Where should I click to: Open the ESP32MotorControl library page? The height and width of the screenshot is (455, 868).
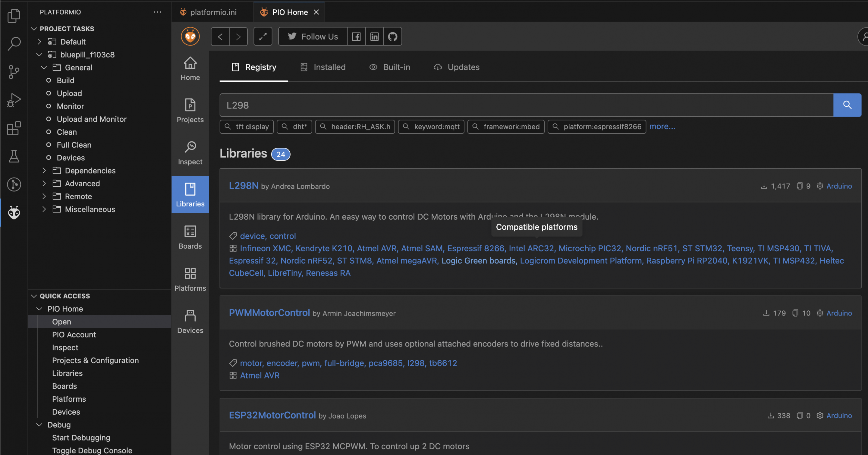click(x=272, y=415)
